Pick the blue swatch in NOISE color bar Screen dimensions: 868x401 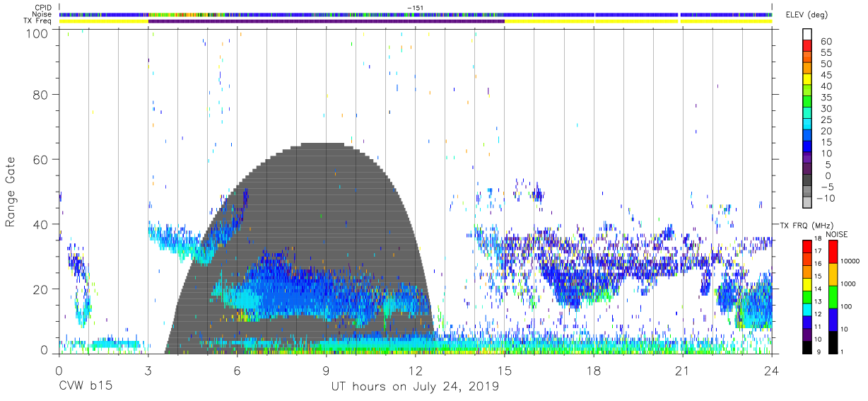(x=833, y=319)
